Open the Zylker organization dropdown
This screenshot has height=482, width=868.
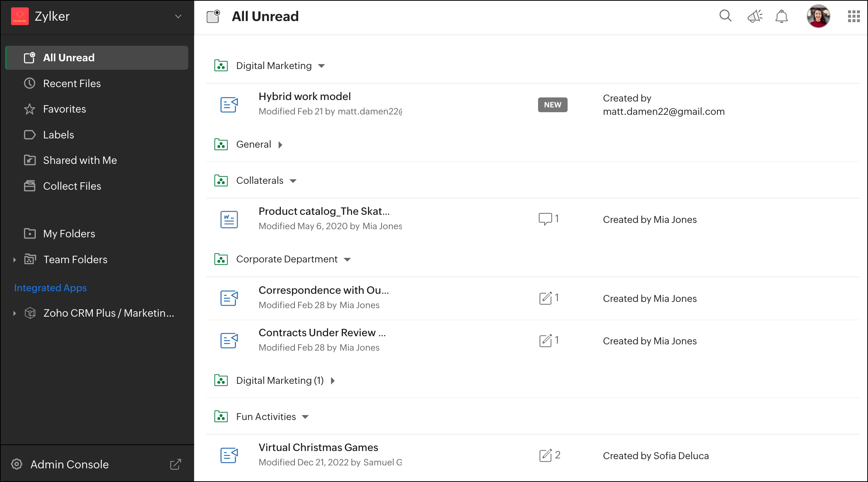(x=178, y=17)
